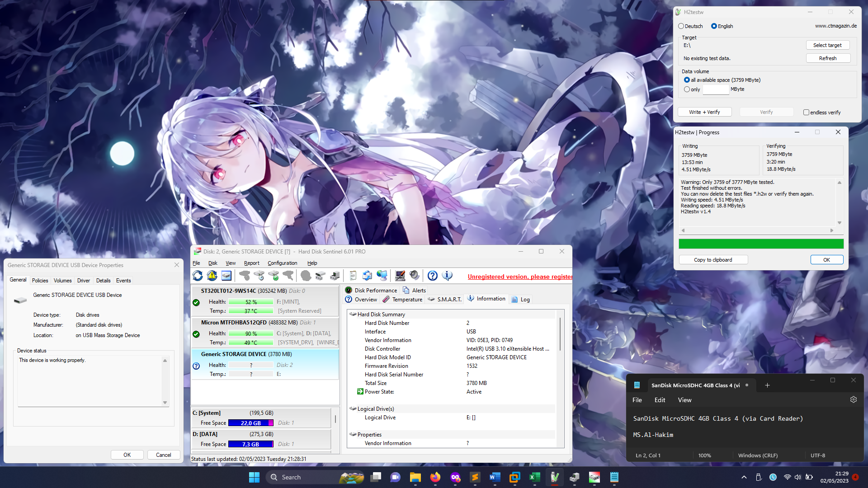Switch to the S.M.A.R.T. tab
Viewport: 868px width, 488px height.
coord(444,299)
